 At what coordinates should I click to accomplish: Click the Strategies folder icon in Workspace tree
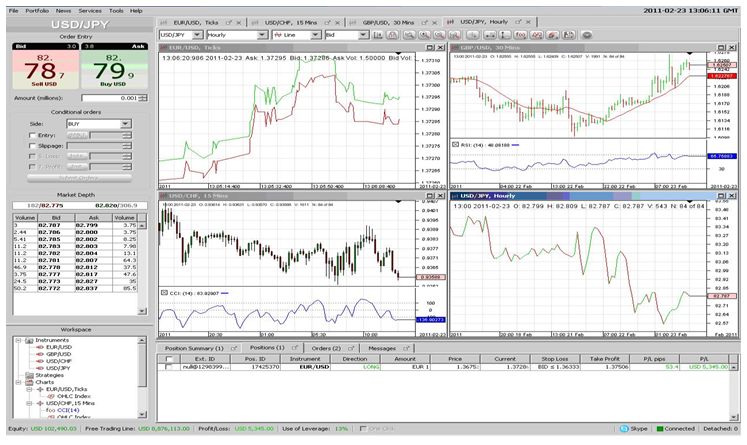[x=30, y=375]
